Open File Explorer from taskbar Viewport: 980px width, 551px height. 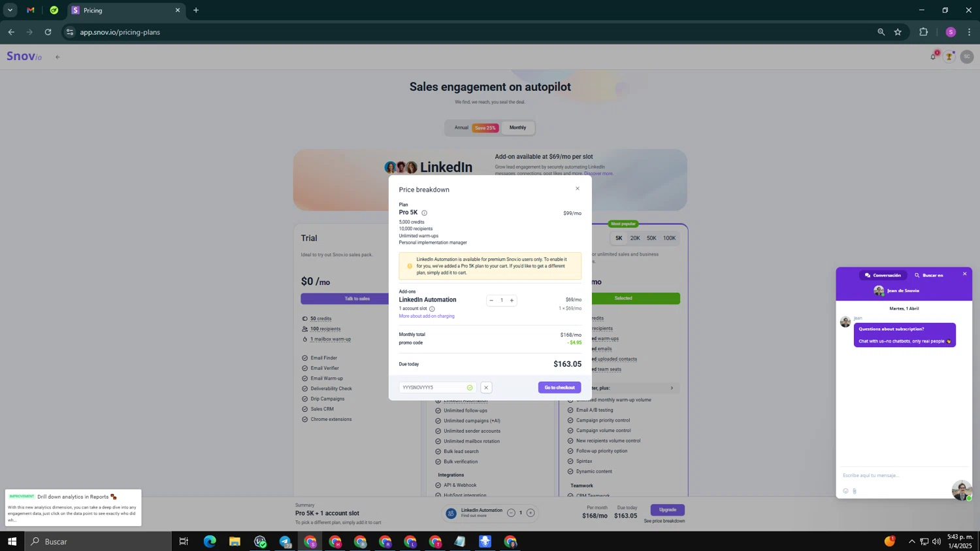(x=235, y=541)
